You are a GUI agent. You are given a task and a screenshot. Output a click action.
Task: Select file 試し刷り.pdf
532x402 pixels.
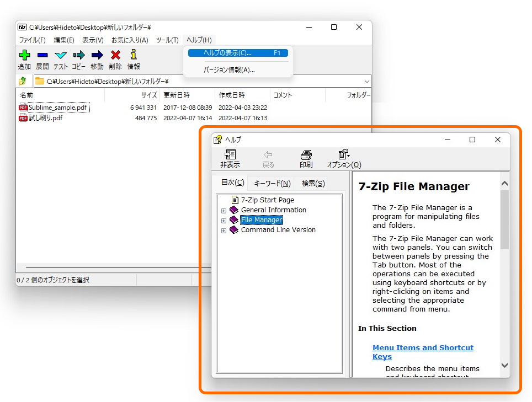click(45, 118)
